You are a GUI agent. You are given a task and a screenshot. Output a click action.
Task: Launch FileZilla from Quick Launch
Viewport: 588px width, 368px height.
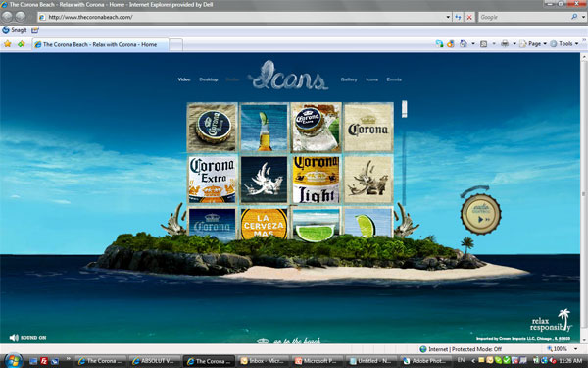(44, 361)
